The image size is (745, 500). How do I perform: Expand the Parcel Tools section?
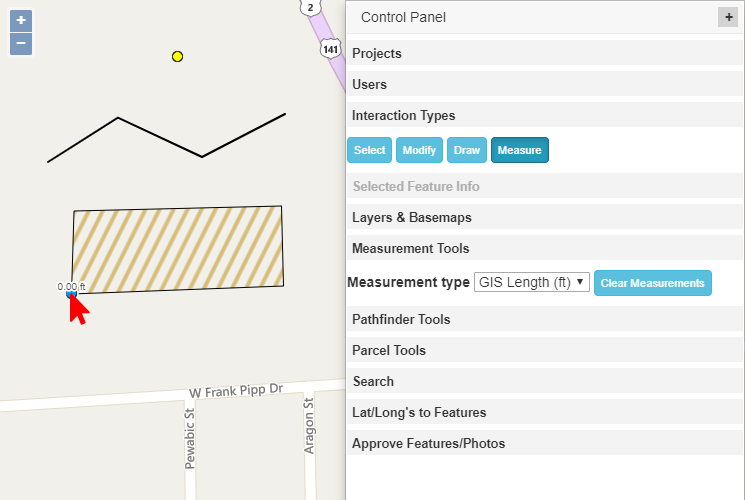(x=389, y=350)
